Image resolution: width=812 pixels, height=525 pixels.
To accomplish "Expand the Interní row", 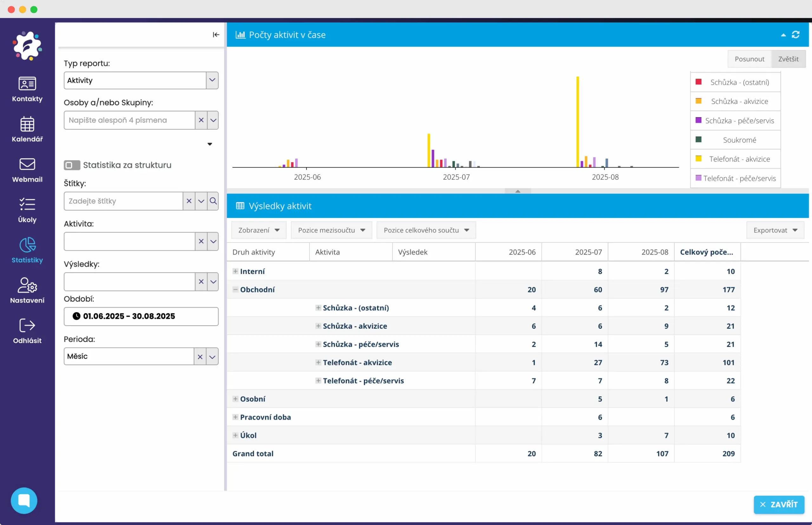I will [235, 271].
